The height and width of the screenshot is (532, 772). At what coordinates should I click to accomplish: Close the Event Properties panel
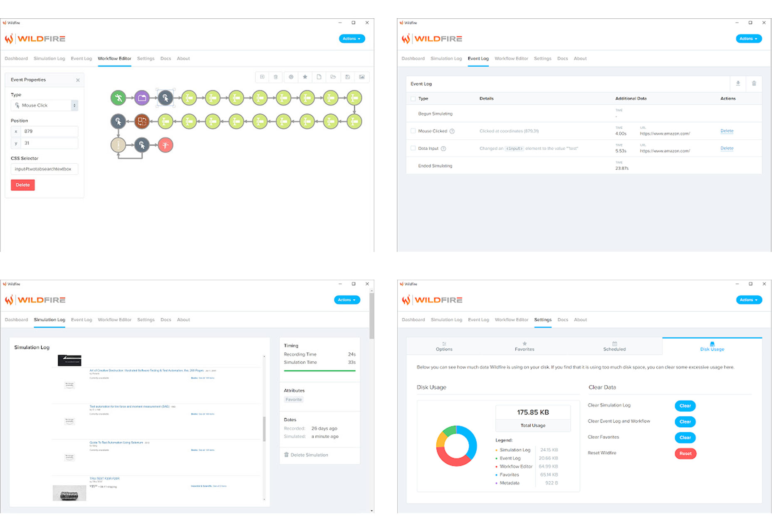(78, 80)
